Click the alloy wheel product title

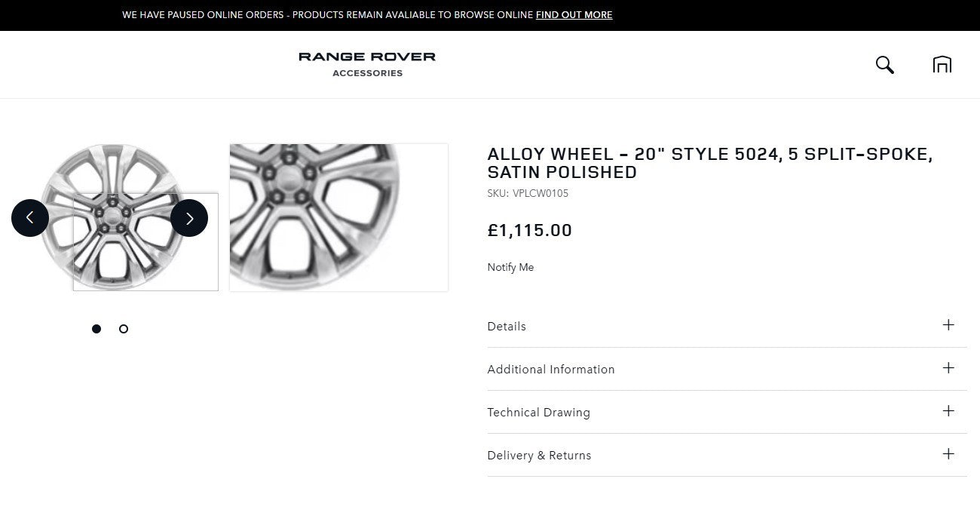coord(709,163)
